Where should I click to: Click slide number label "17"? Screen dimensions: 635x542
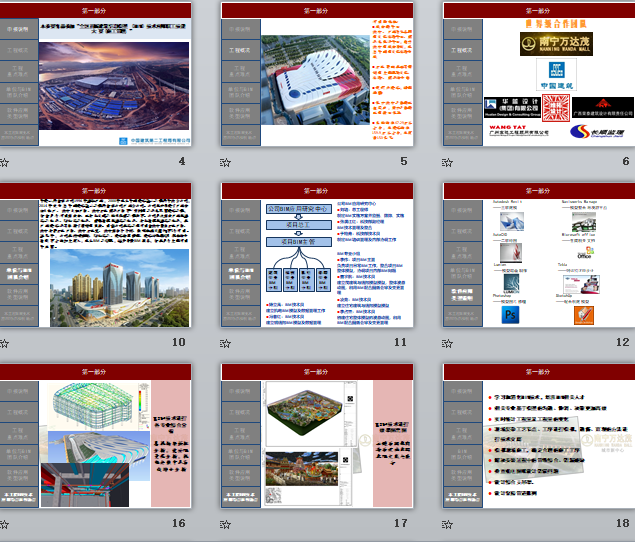(401, 523)
